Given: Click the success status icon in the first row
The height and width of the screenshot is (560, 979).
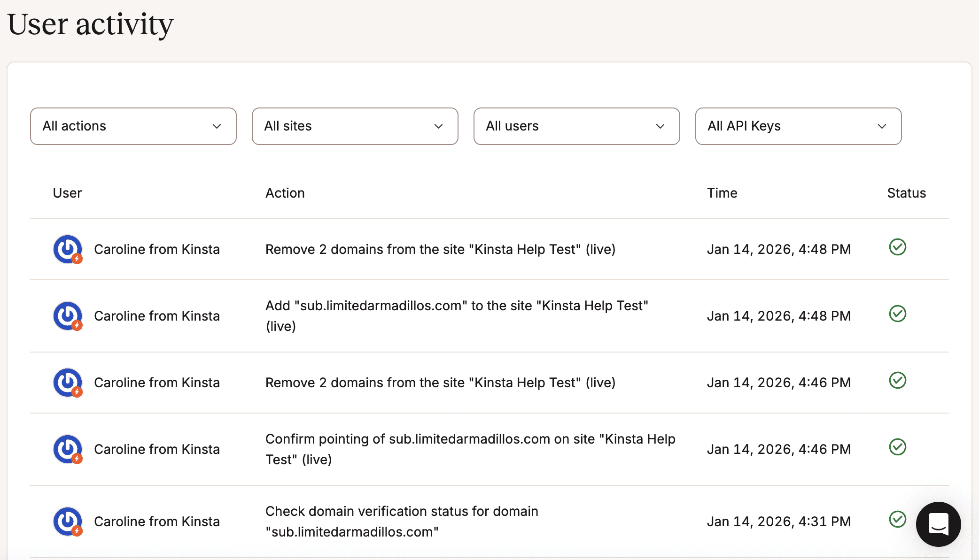Looking at the screenshot, I should pos(897,247).
